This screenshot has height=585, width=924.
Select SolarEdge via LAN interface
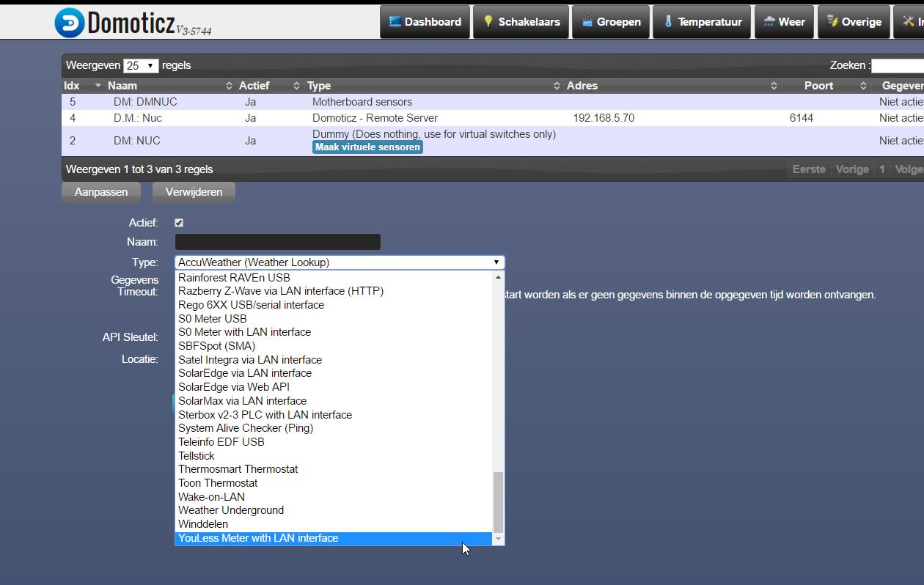pyautogui.click(x=334, y=373)
